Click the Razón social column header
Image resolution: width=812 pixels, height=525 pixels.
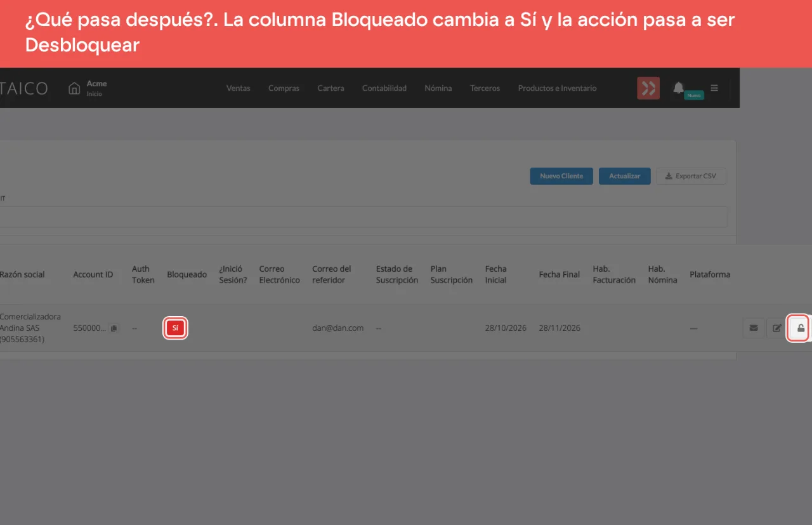(22, 274)
